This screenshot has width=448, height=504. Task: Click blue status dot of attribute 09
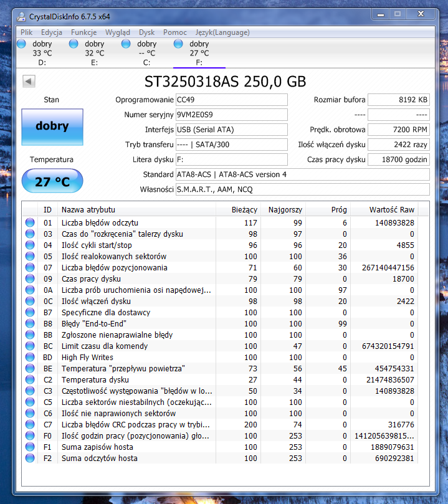30,278
